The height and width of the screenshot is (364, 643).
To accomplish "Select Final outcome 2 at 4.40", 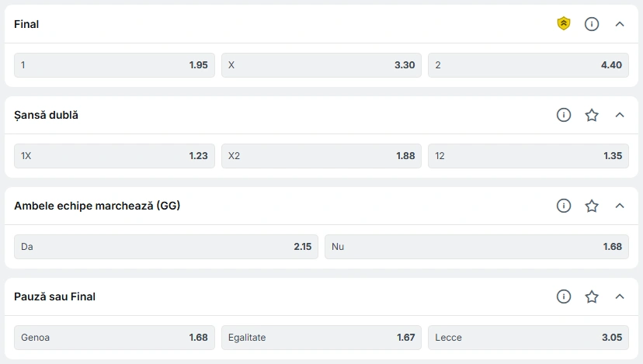I will tap(528, 65).
